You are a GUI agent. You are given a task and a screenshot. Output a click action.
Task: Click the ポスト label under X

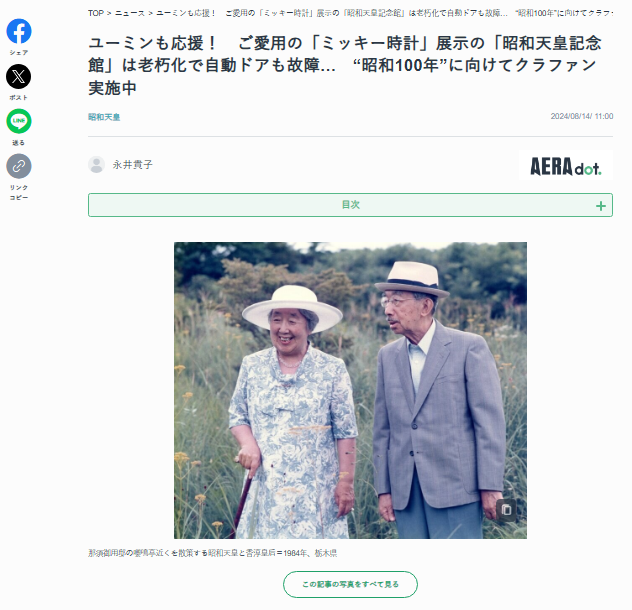(x=19, y=98)
